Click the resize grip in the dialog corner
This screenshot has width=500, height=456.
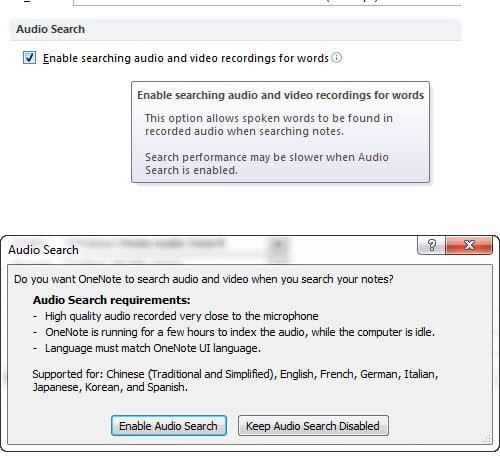coord(487,438)
